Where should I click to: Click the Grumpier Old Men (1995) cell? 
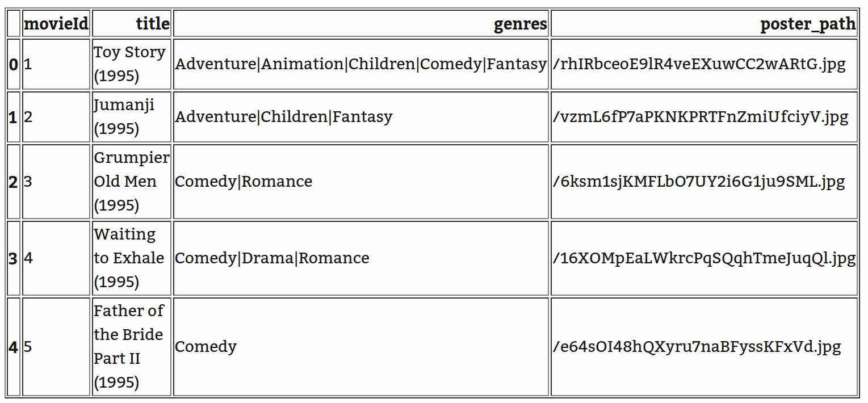point(131,181)
